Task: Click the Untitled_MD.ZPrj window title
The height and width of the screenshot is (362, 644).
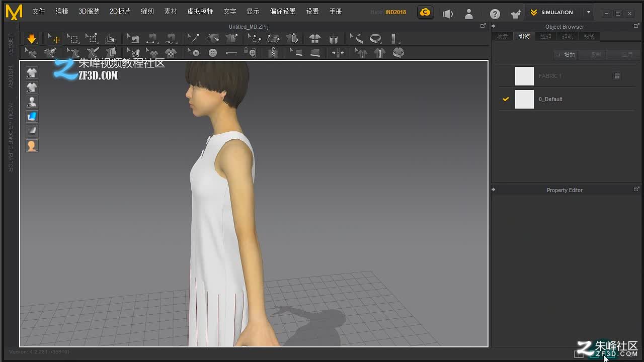Action: [249, 27]
